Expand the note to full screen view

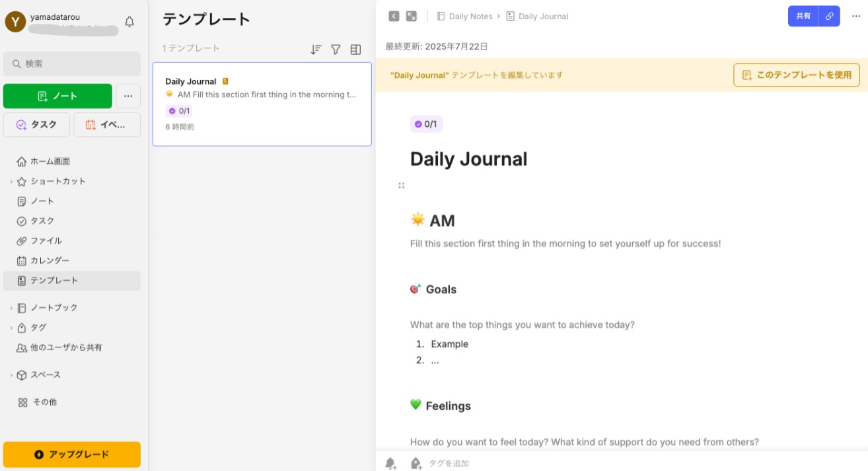click(x=412, y=15)
